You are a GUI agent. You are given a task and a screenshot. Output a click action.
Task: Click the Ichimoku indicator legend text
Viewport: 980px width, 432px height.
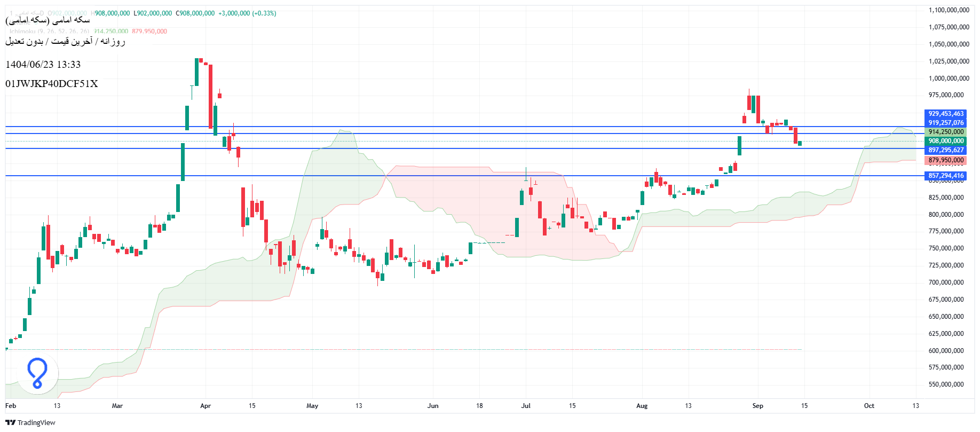pyautogui.click(x=49, y=32)
